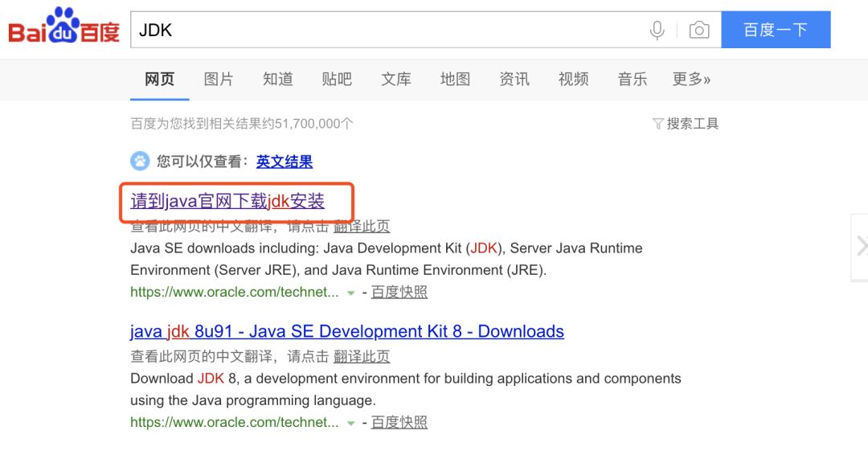The height and width of the screenshot is (451, 868).
Task: Click 翻译此页 under the second result
Action: coord(362,356)
